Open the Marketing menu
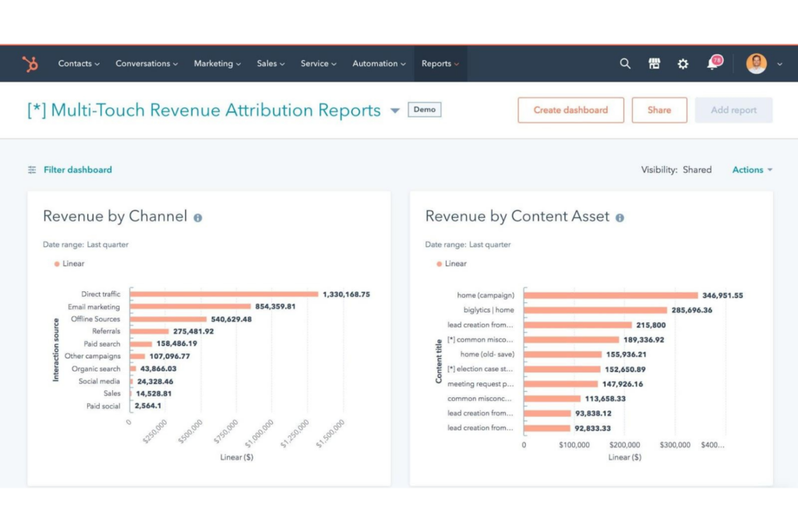The width and height of the screenshot is (798, 532). (217, 64)
